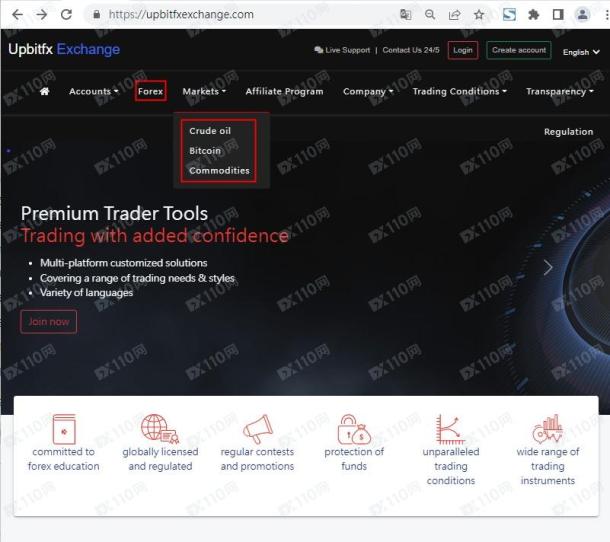
Task: Select Regulation from Transparency menu
Action: coord(568,132)
